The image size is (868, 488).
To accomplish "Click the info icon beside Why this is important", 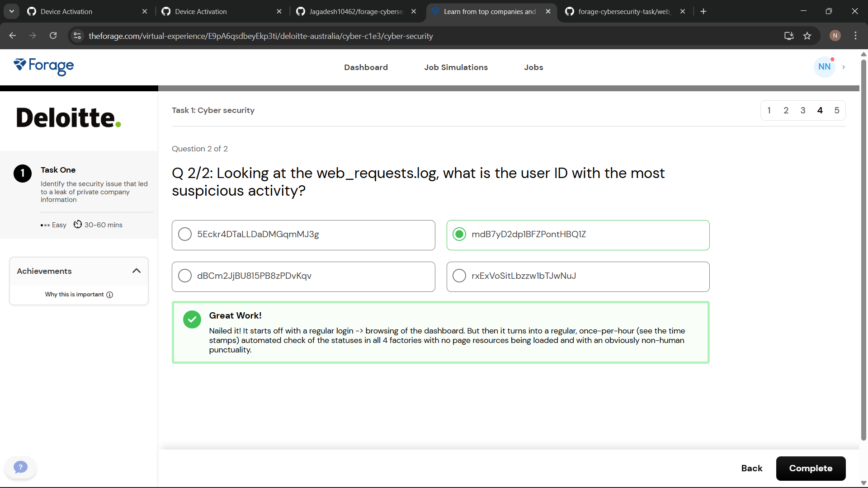I will [110, 295].
